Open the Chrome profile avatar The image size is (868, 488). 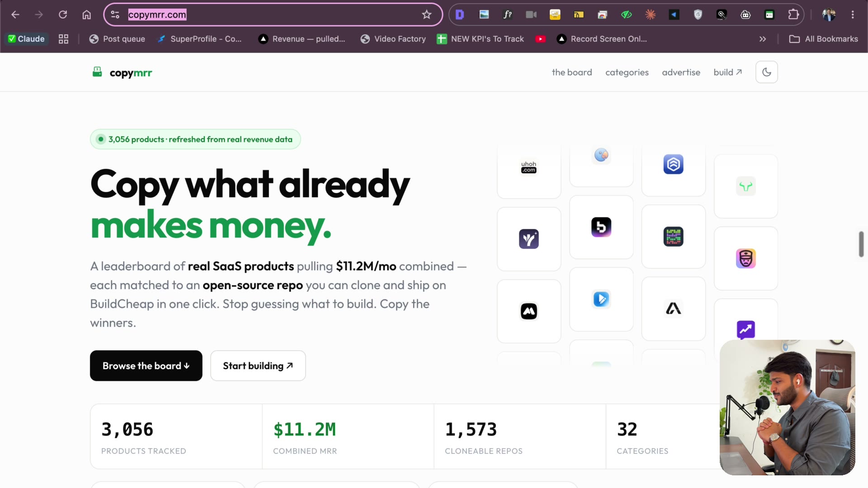[x=829, y=14]
